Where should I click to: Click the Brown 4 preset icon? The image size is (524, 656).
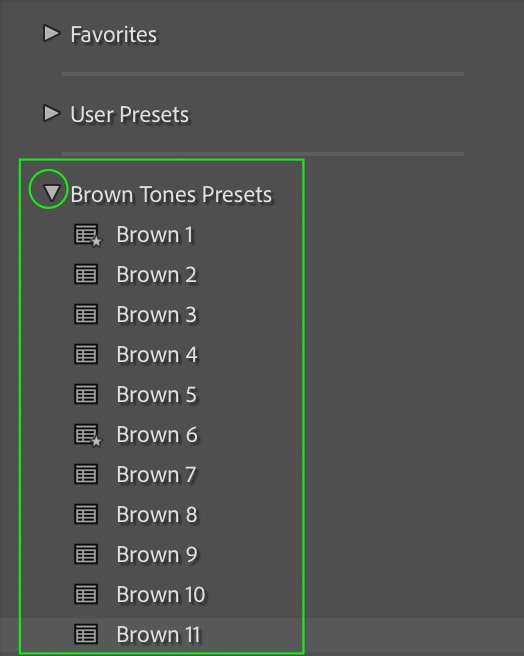click(x=86, y=354)
